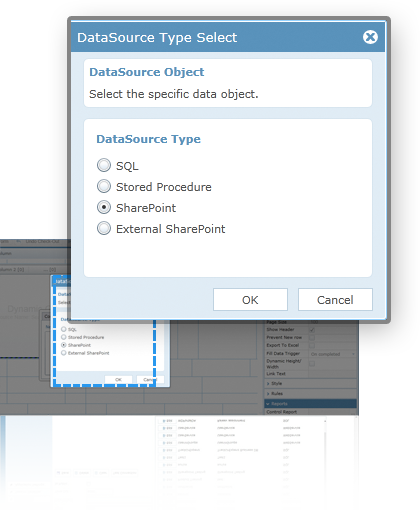Screen dimensions: 420x510
Task: Click OK in the small background dialog
Action: 118,379
